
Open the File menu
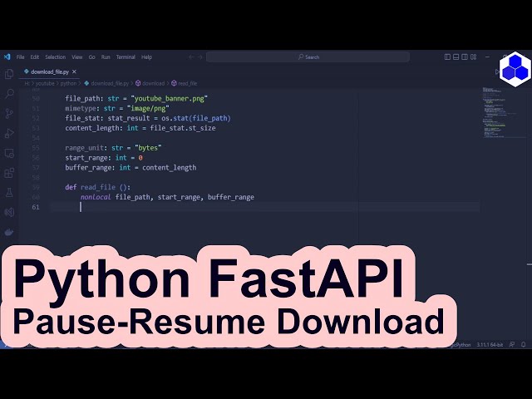click(x=20, y=57)
